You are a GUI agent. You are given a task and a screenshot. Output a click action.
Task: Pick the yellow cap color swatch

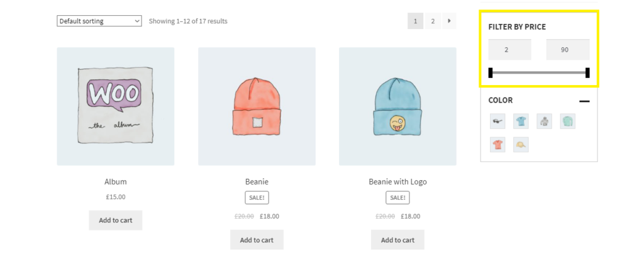point(521,145)
